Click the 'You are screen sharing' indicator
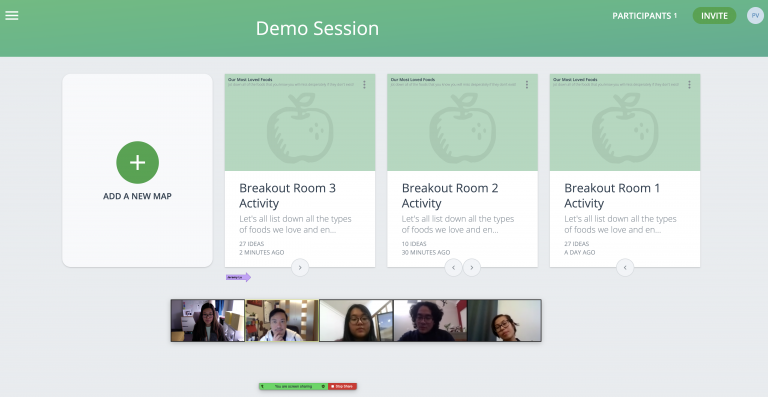The width and height of the screenshot is (768, 397). 293,386
